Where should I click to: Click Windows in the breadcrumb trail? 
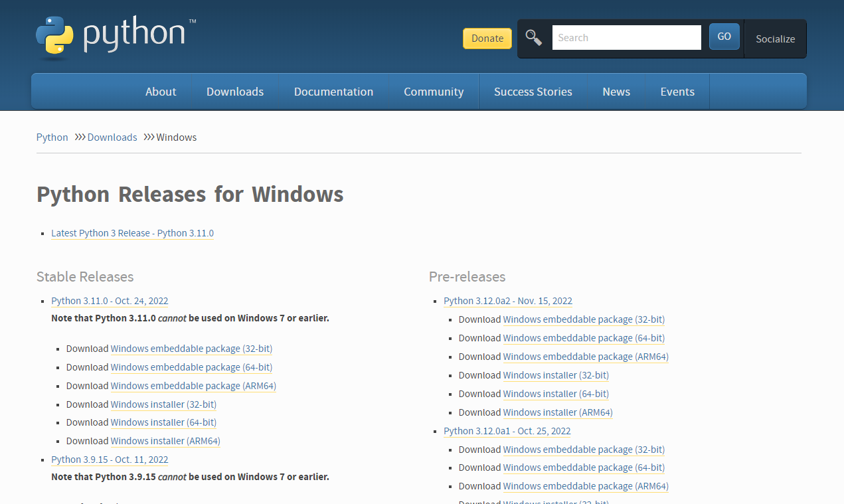pyautogui.click(x=177, y=137)
